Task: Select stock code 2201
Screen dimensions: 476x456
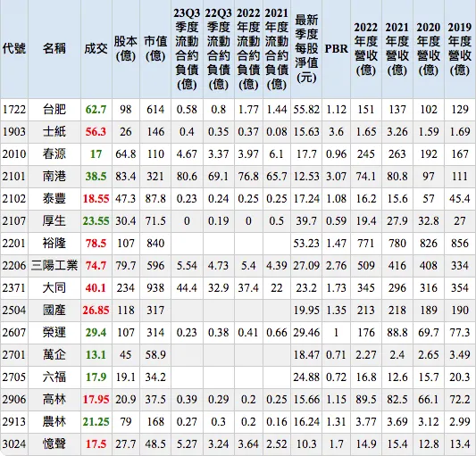Action: pyautogui.click(x=14, y=244)
